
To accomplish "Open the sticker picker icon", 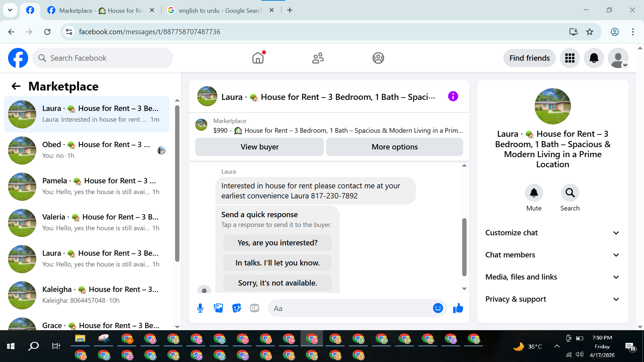I will (236, 308).
